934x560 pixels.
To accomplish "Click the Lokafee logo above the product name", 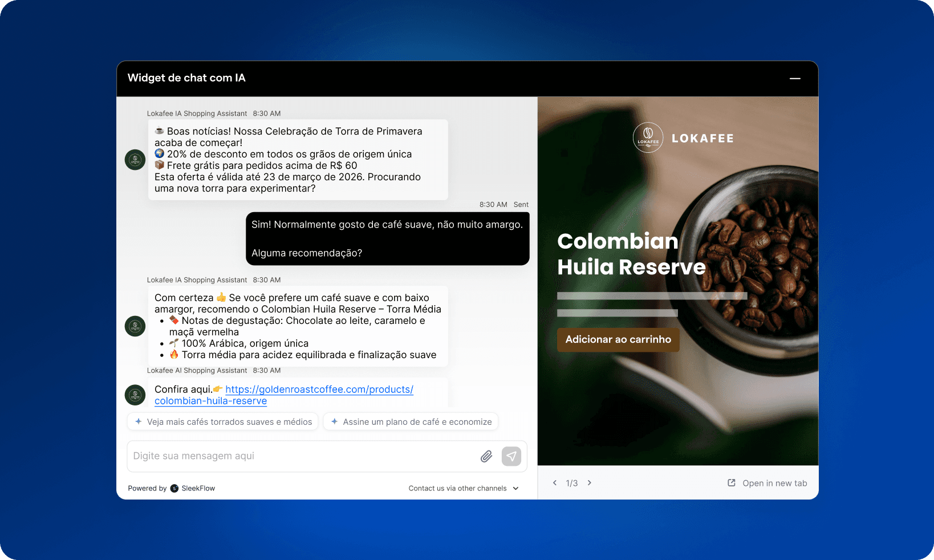I will pos(648,137).
